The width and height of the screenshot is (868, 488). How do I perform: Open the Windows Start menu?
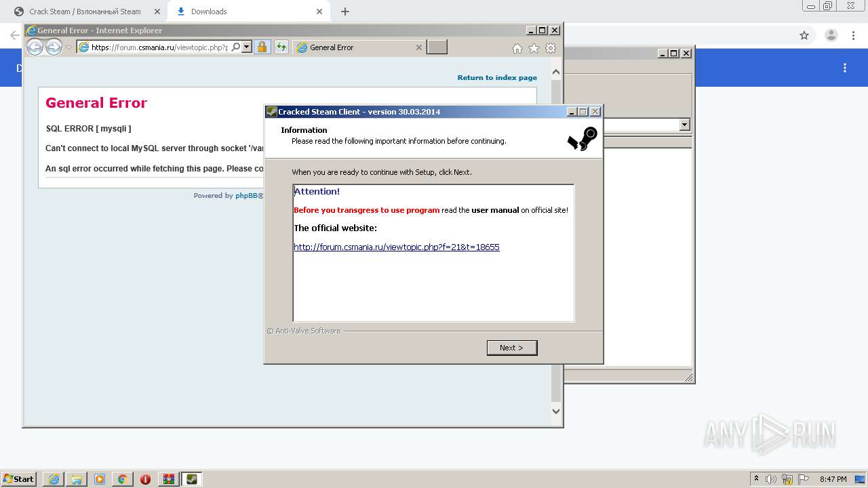coord(18,479)
